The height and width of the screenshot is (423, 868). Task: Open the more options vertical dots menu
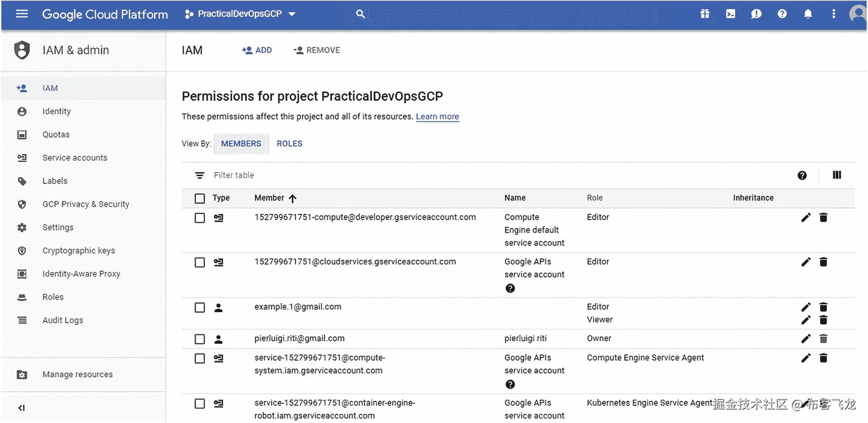(x=833, y=14)
